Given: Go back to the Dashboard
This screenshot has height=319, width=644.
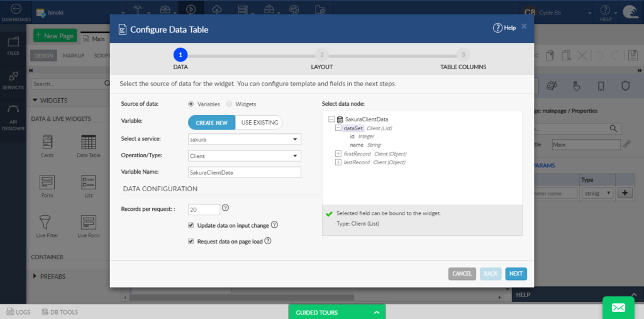Looking at the screenshot, I should click(x=16, y=13).
